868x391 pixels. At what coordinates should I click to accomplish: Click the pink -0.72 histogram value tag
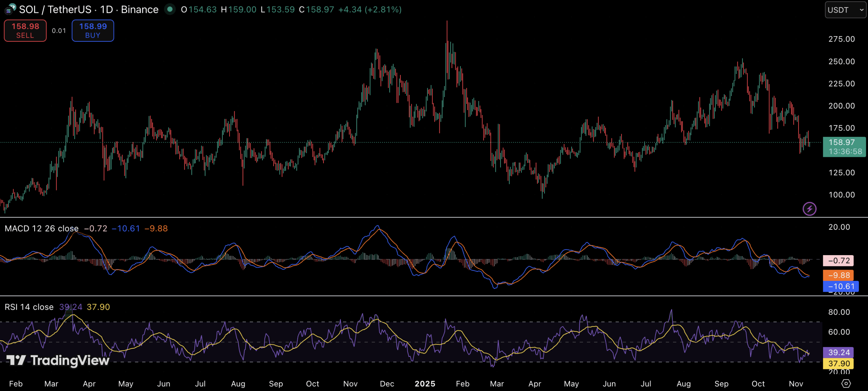(838, 261)
